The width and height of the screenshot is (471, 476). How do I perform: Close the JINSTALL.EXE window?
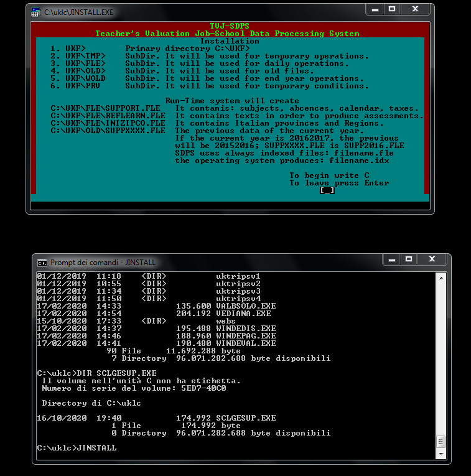[415, 9]
